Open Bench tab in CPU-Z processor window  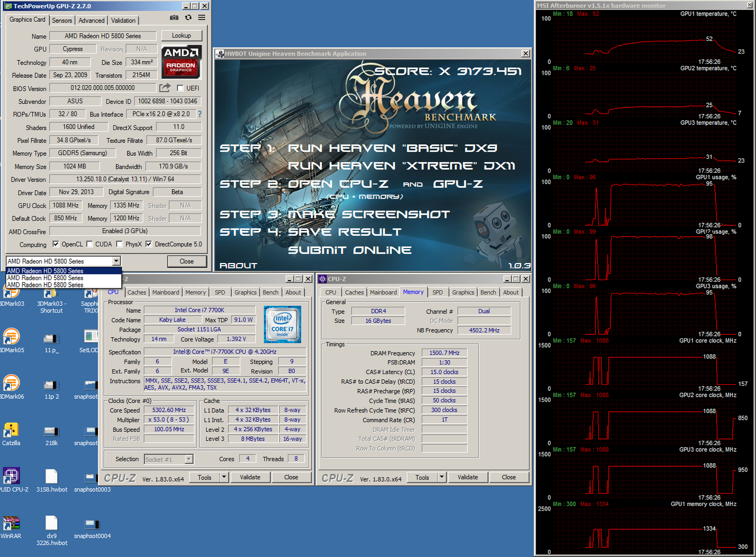[x=271, y=292]
